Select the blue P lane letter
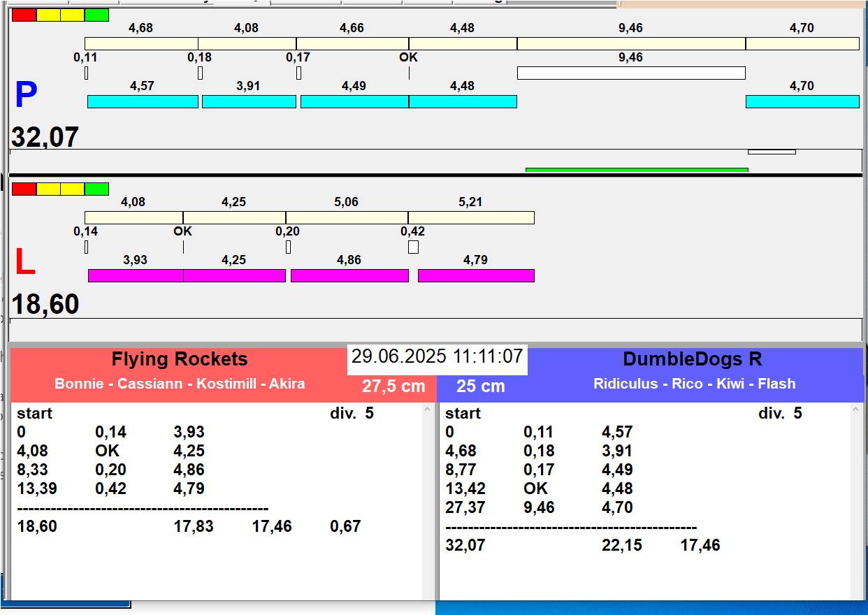The width and height of the screenshot is (868, 615). click(x=26, y=96)
